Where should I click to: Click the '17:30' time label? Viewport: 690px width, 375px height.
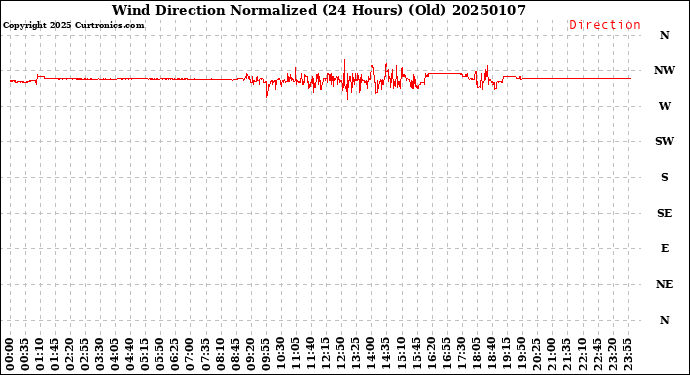point(461,355)
